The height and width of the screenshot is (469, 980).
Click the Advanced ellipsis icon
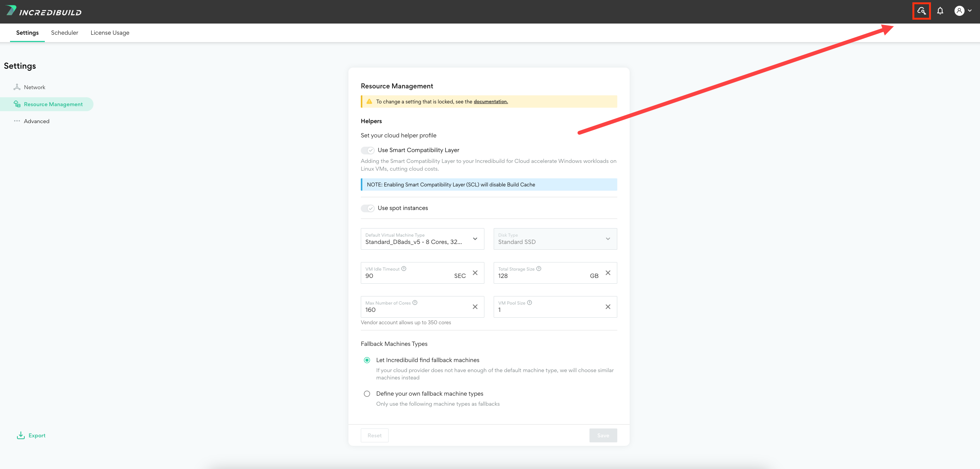click(17, 121)
